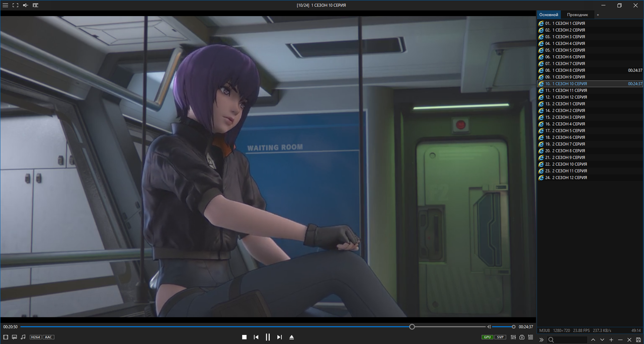Open the hamburger main menu
The width and height of the screenshot is (644, 344).
(5, 5)
